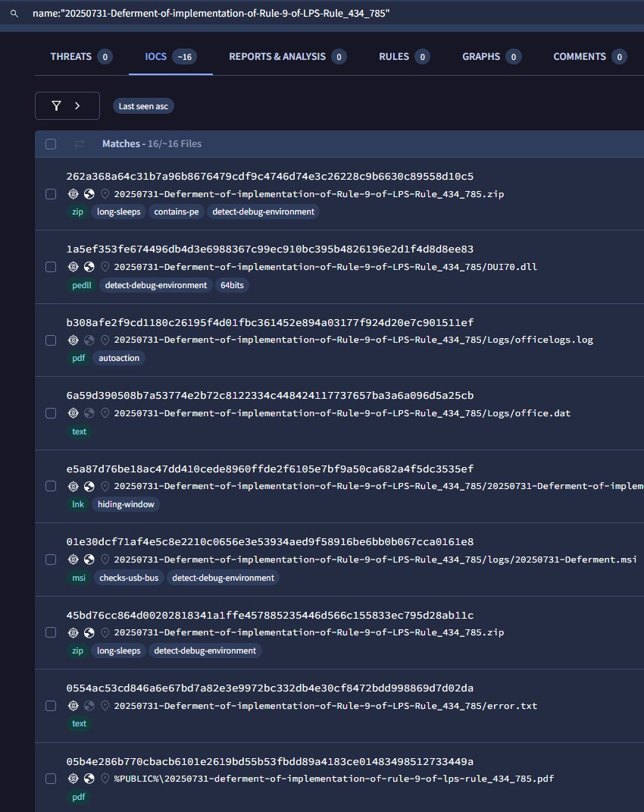Select all matches with header checkbox
The image size is (644, 812).
pyautogui.click(x=51, y=144)
